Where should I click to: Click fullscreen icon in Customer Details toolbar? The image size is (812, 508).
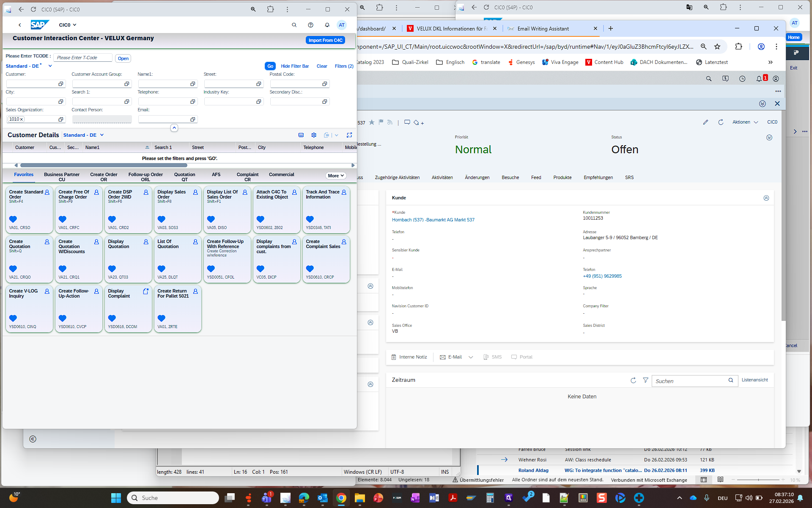click(x=349, y=135)
